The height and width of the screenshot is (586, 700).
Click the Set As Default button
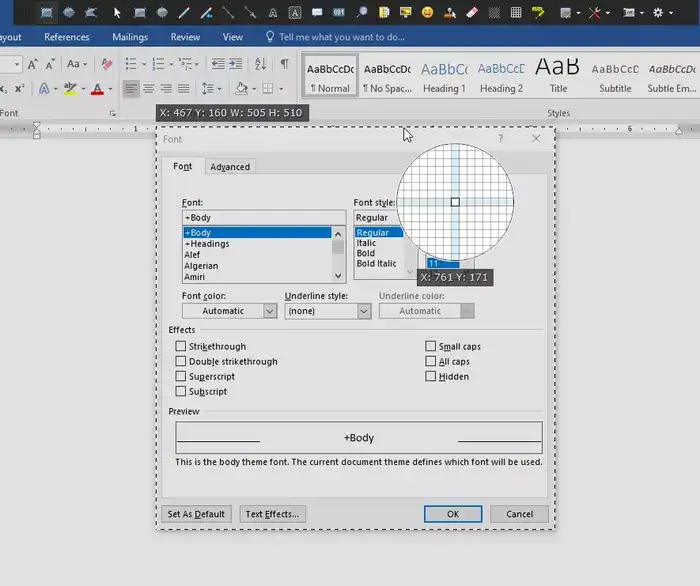[x=196, y=514]
